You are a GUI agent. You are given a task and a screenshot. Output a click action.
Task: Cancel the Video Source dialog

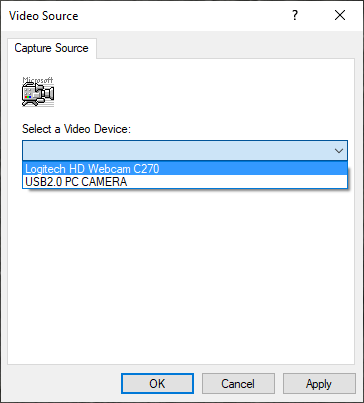pos(238,384)
